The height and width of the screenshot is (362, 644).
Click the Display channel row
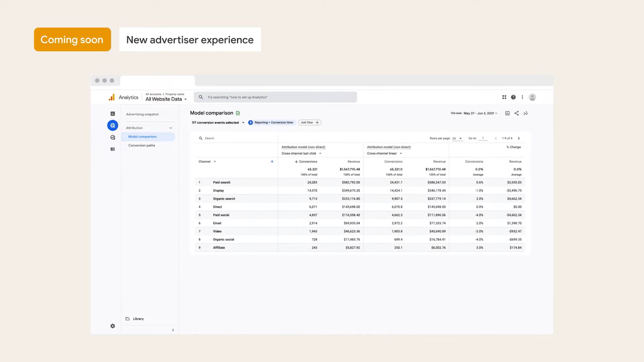(x=360, y=190)
